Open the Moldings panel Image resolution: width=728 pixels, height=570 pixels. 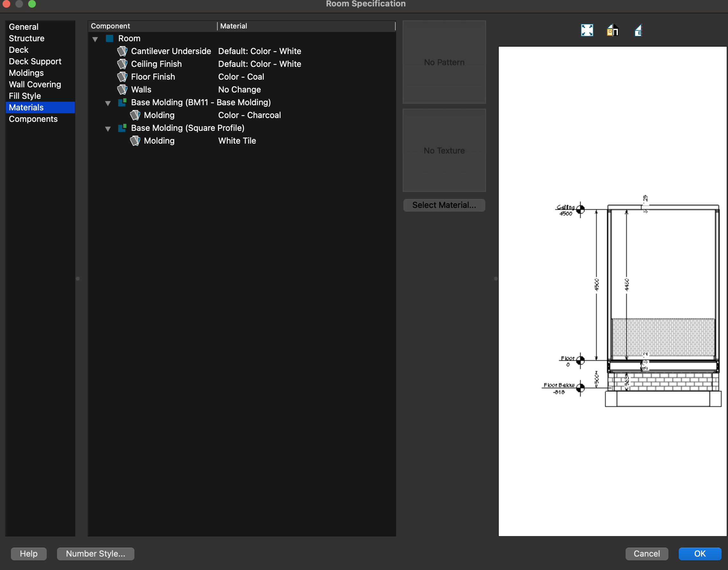pos(26,73)
